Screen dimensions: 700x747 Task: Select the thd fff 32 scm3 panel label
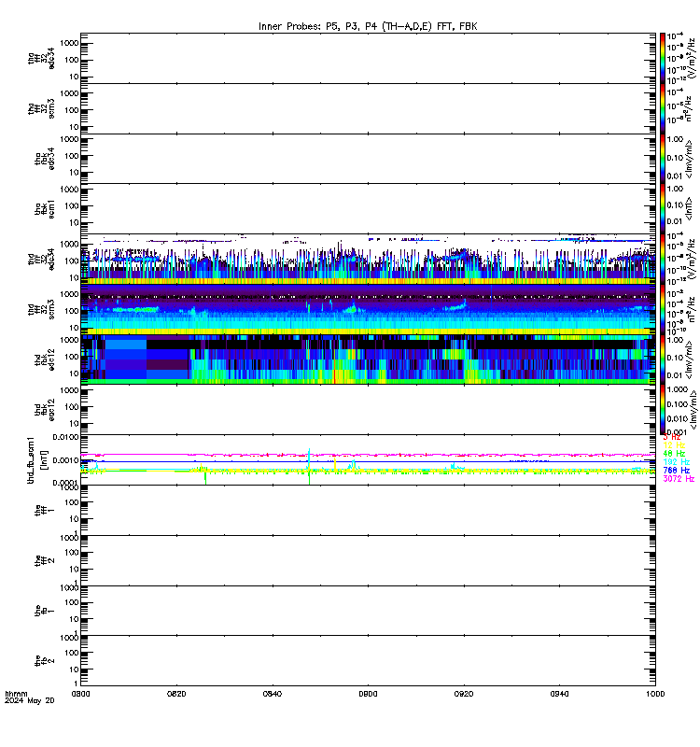(41, 309)
